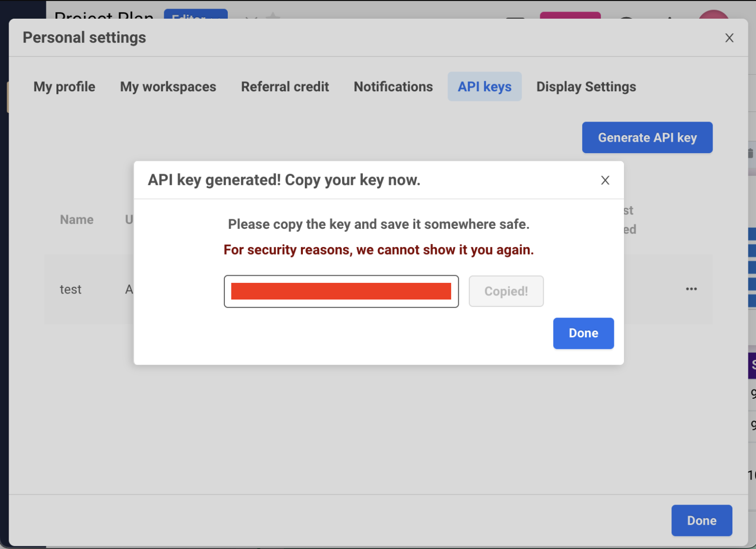Viewport: 756px width, 549px height.
Task: Click the 'Please copy the key' message
Action: 379,224
